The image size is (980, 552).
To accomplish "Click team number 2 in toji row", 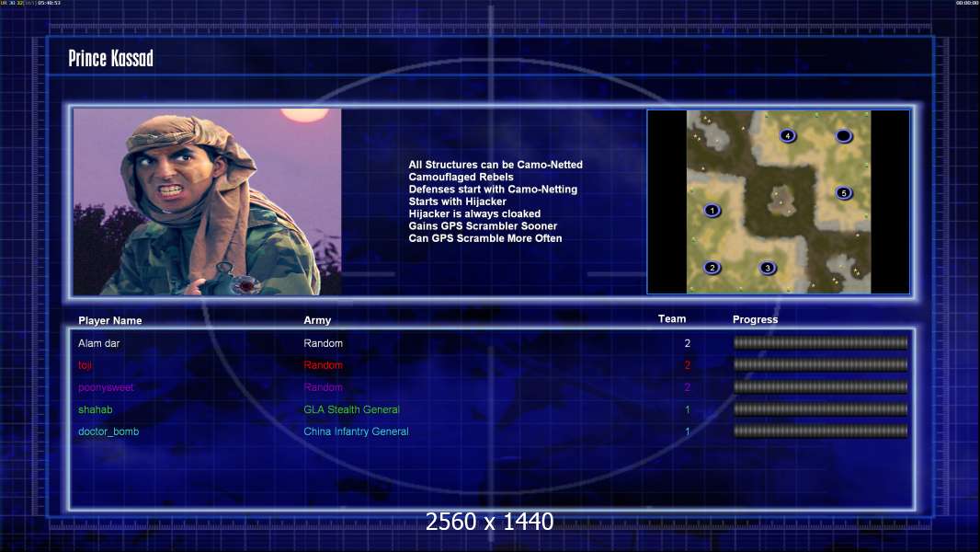I will pos(688,365).
